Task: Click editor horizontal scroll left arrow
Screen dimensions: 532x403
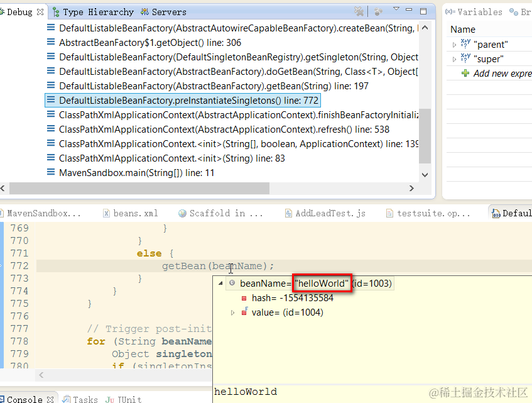Action: pyautogui.click(x=41, y=375)
